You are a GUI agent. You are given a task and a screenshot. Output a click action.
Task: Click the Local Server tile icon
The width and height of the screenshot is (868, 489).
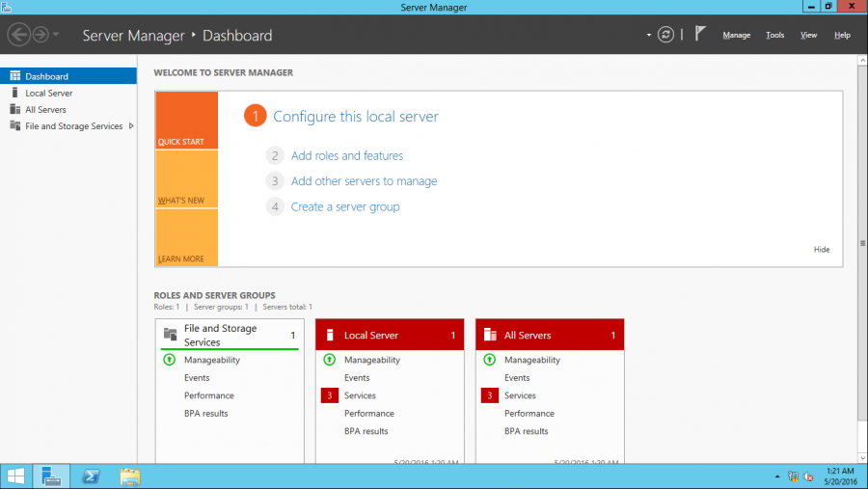(330, 335)
